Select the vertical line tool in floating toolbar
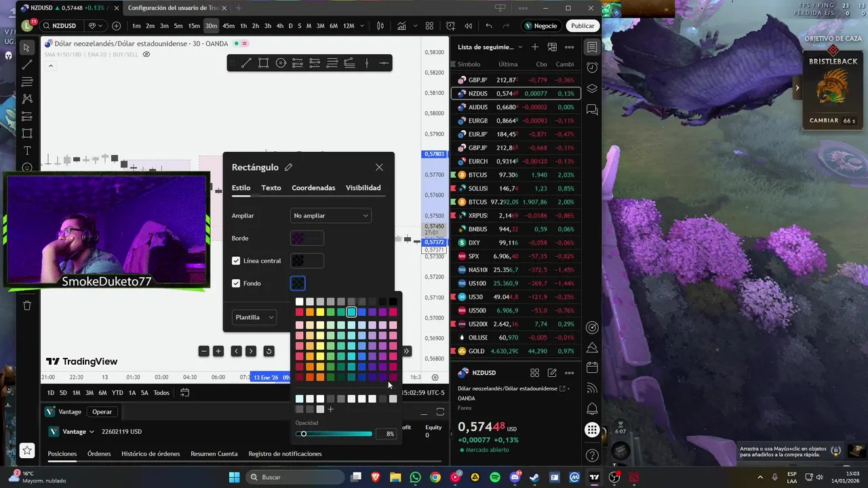 coord(367,63)
